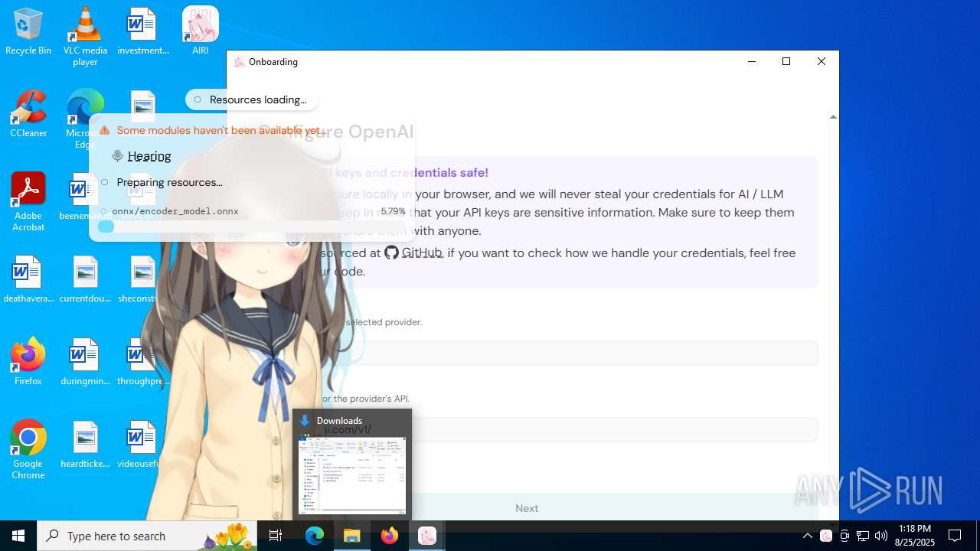980x551 pixels.
Task: Open the Action Center notifications icon
Action: coord(955,536)
